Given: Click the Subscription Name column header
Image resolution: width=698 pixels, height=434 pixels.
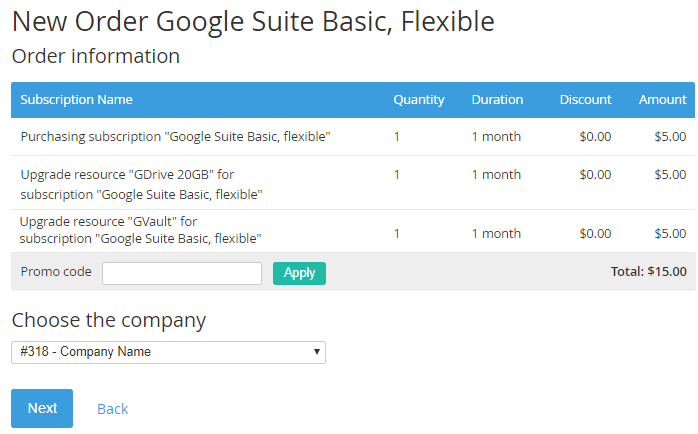Looking at the screenshot, I should 76,99.
